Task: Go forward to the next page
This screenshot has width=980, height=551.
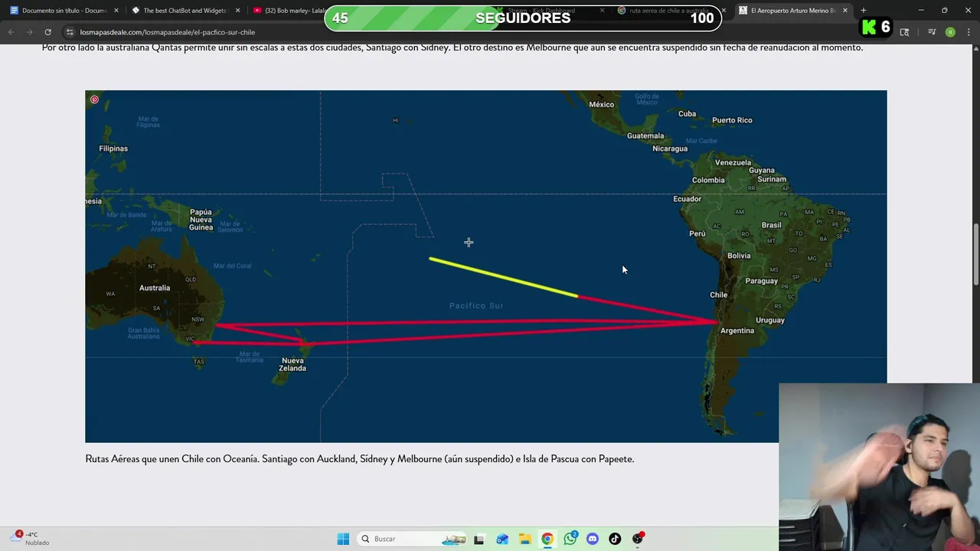Action: point(29,32)
